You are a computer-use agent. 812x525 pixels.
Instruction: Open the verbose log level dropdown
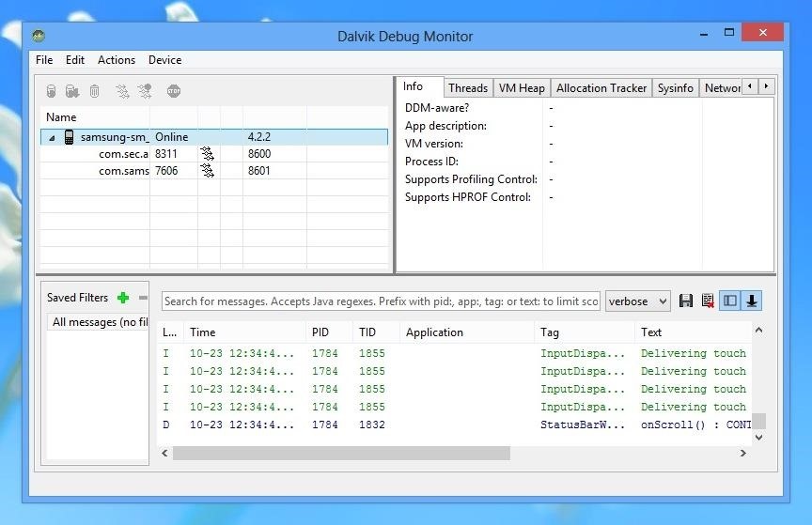tap(637, 301)
